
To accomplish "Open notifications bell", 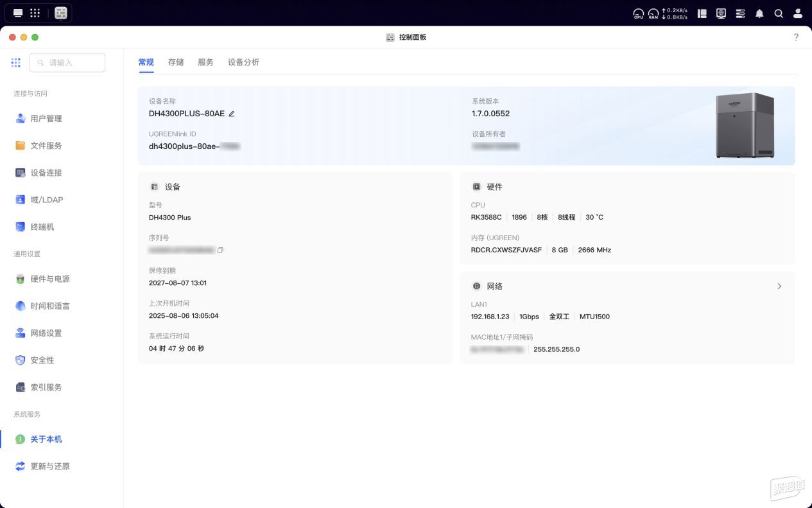I will click(759, 13).
